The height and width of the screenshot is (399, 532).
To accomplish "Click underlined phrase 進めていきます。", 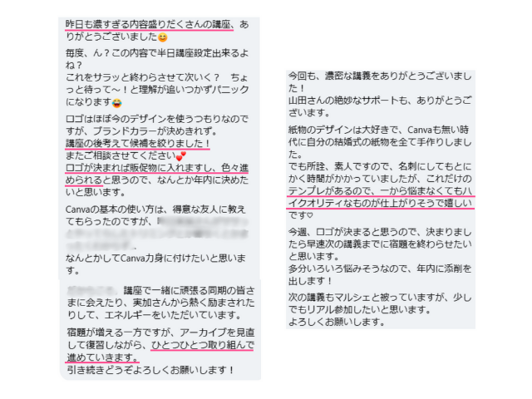I will pos(102,357).
